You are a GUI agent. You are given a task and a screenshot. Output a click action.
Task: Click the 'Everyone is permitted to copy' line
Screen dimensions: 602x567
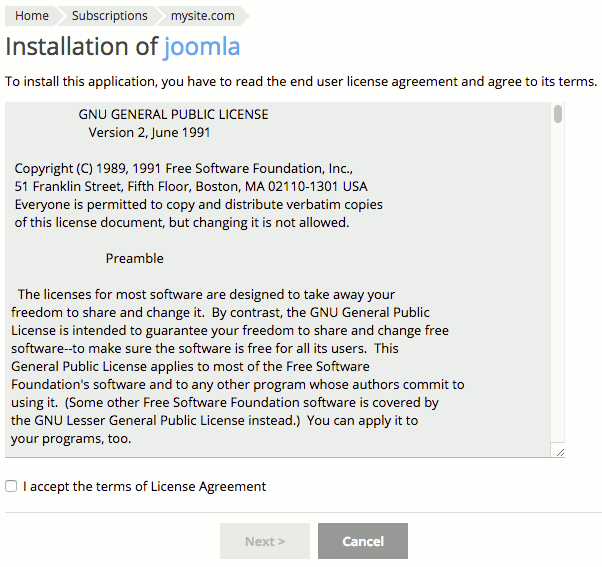click(198, 204)
